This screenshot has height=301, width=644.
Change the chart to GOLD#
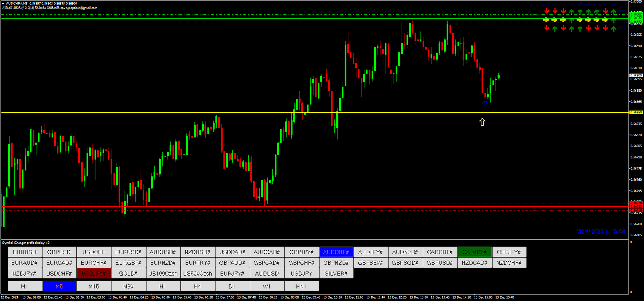[128, 274]
